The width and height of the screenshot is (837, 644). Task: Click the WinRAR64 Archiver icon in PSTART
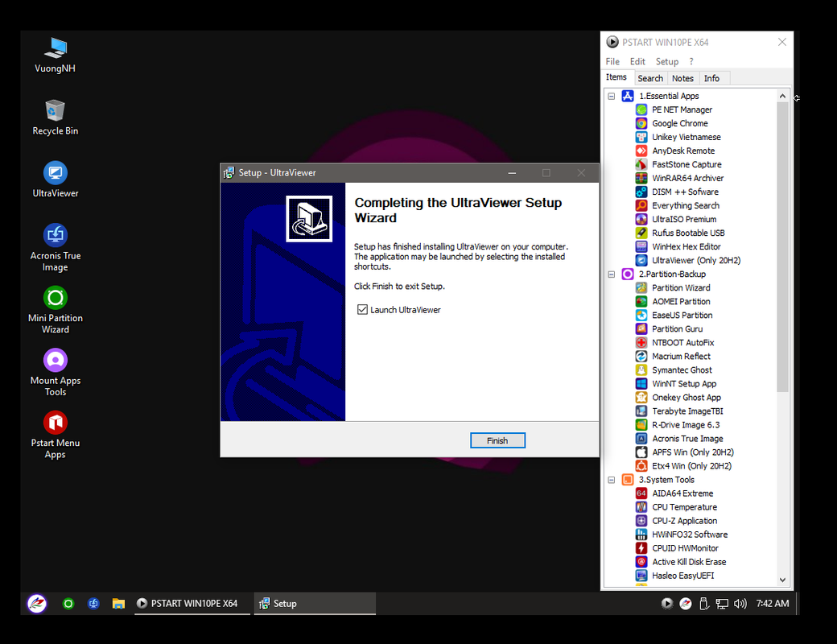[641, 179]
